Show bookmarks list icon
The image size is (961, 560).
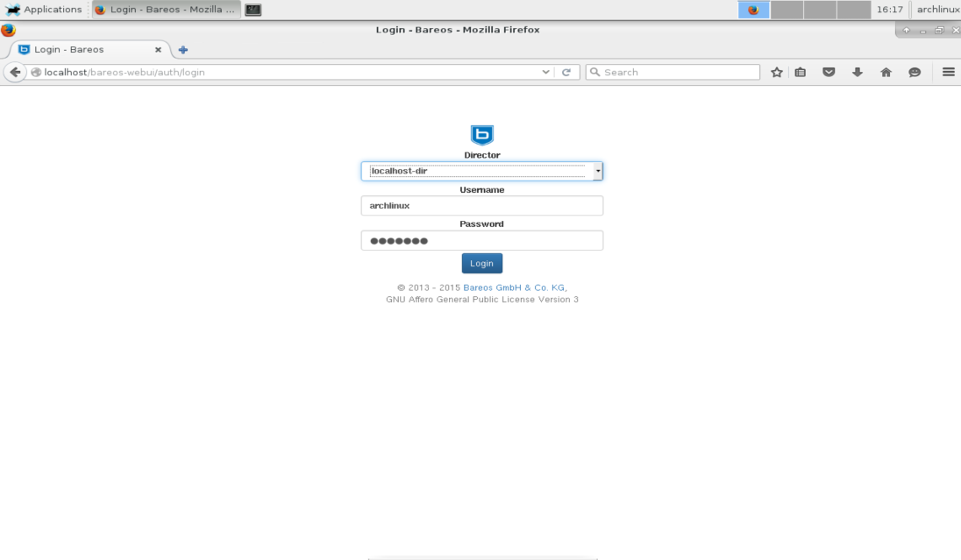801,72
